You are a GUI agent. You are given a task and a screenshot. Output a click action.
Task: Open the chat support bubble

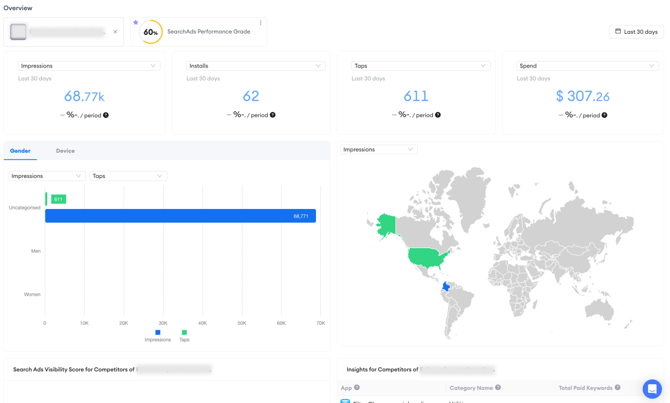point(652,388)
